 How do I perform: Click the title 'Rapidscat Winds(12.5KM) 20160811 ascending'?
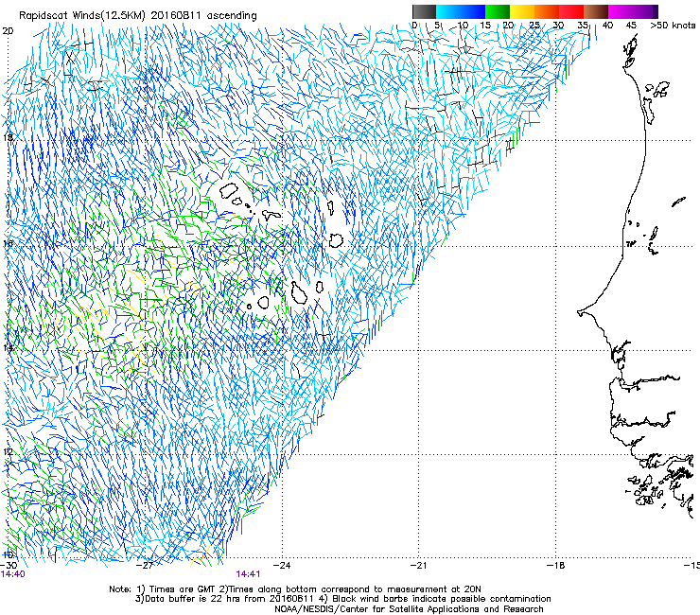point(138,15)
